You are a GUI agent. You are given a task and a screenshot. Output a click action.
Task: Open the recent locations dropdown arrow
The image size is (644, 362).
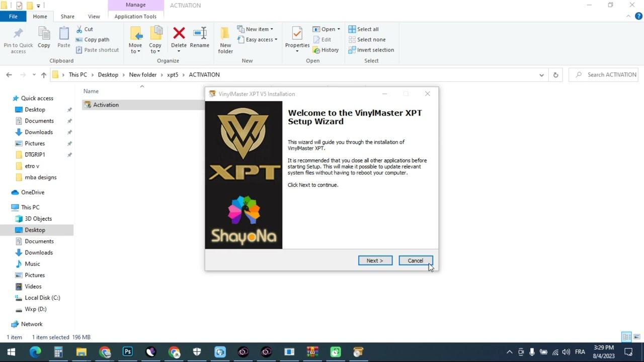[x=34, y=75]
